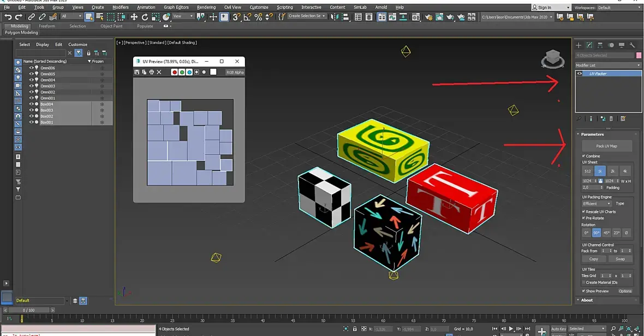The height and width of the screenshot is (336, 644).
Task: Expand the Efficient packing type dropdown
Action: (x=597, y=203)
